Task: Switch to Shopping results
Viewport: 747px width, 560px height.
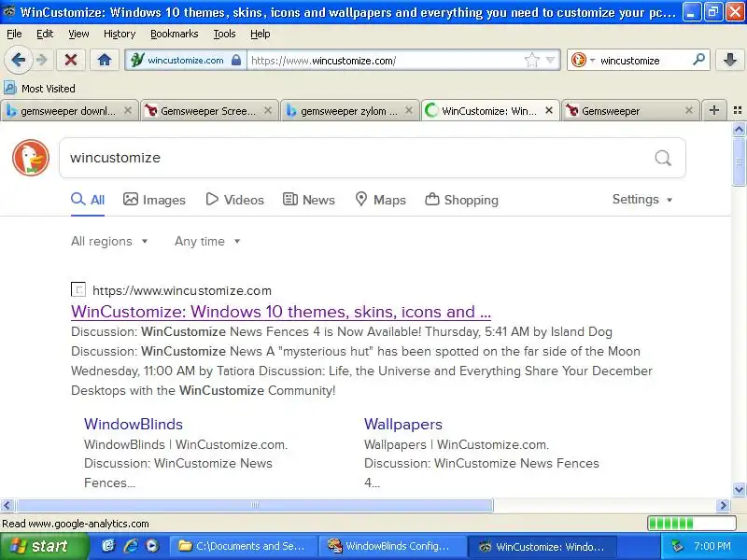Action: (x=461, y=200)
